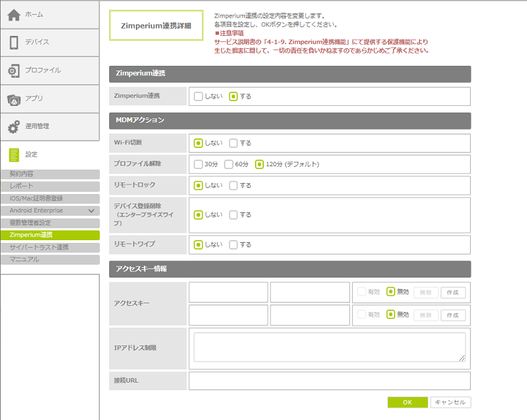Select 30分 for プロファイル解除
Screen dimensions: 527x420
pos(199,164)
